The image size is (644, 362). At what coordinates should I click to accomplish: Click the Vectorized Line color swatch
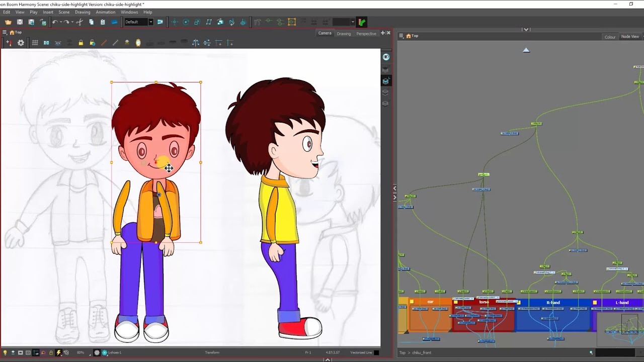376,352
